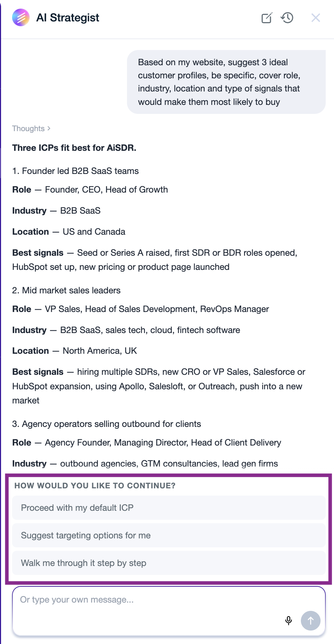Select the Three ICPs fit best heading
334x644 pixels.
pos(74,148)
